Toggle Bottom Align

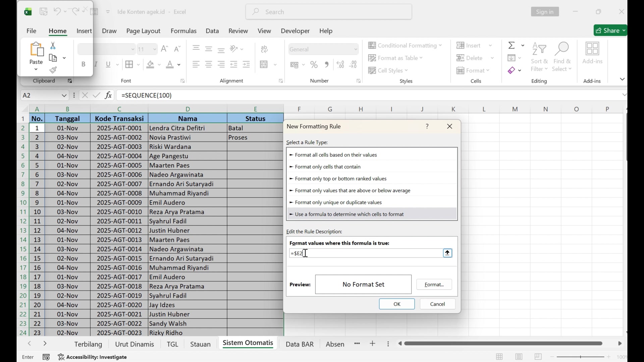[x=221, y=50]
